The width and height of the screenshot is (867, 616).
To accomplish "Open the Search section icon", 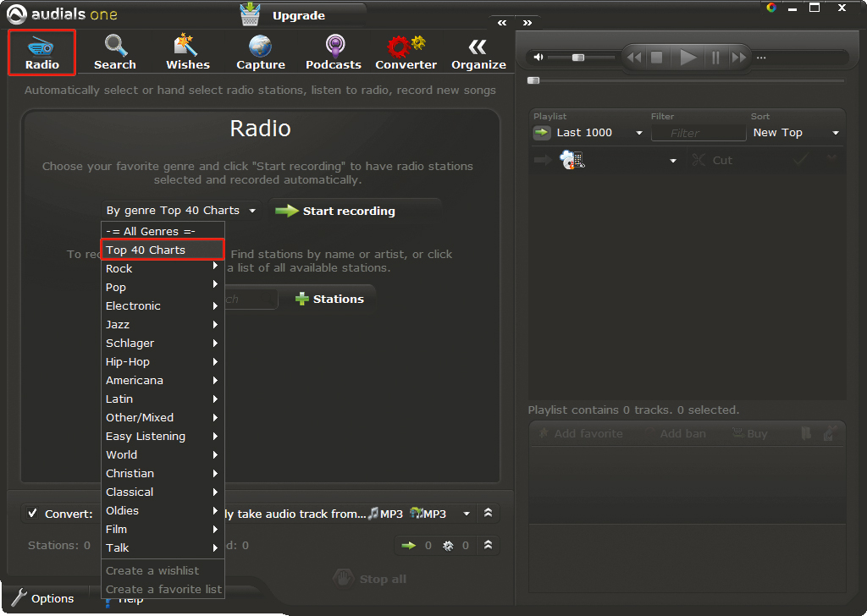I will pos(115,46).
